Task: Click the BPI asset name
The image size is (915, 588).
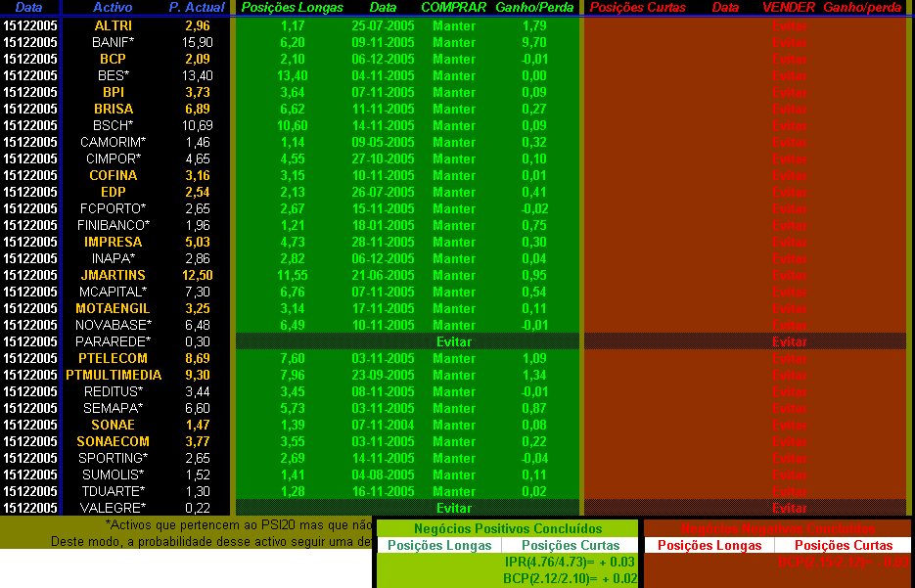Action: (x=113, y=92)
